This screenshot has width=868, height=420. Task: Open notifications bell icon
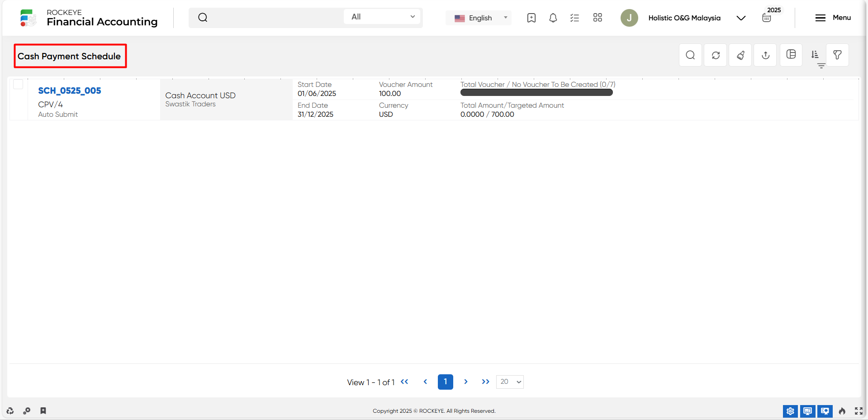click(x=553, y=18)
